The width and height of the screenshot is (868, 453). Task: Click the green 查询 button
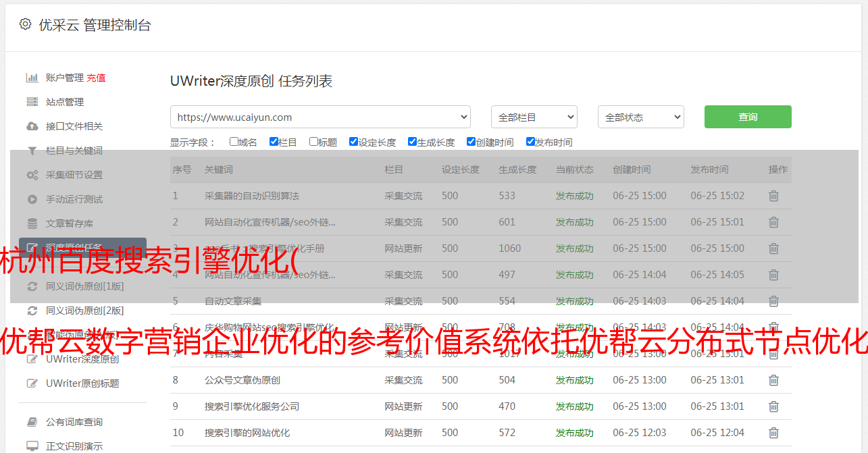tap(748, 117)
